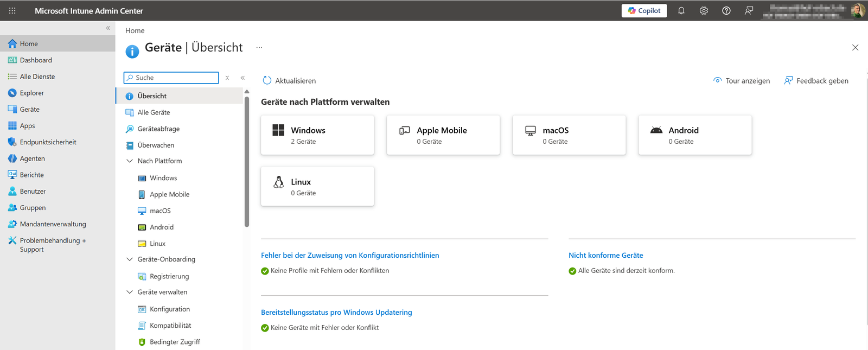
Task: Click Aktualisieren to refresh
Action: click(289, 80)
